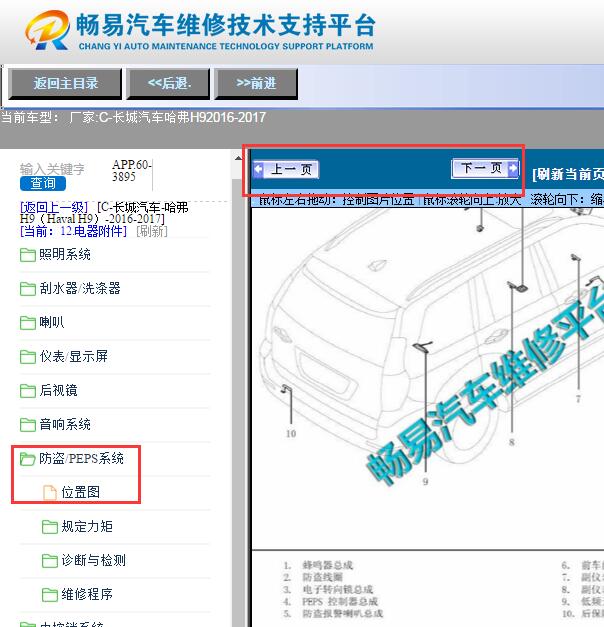The height and width of the screenshot is (627, 604).
Task: Click the 返回主目录 button
Action: [65, 83]
